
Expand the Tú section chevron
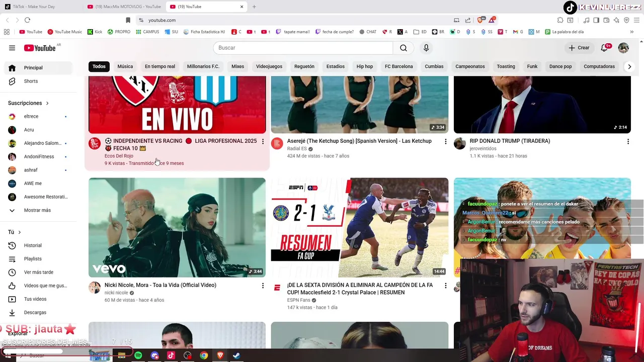pos(20,232)
